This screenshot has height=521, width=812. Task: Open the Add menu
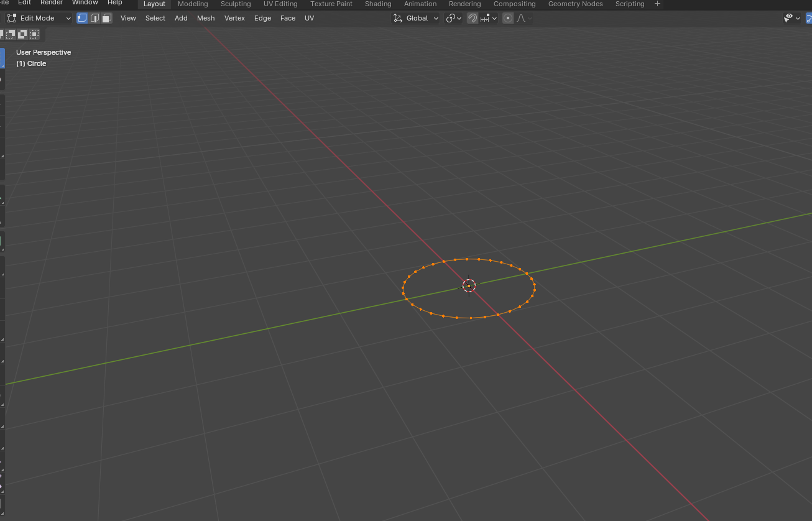tap(181, 18)
